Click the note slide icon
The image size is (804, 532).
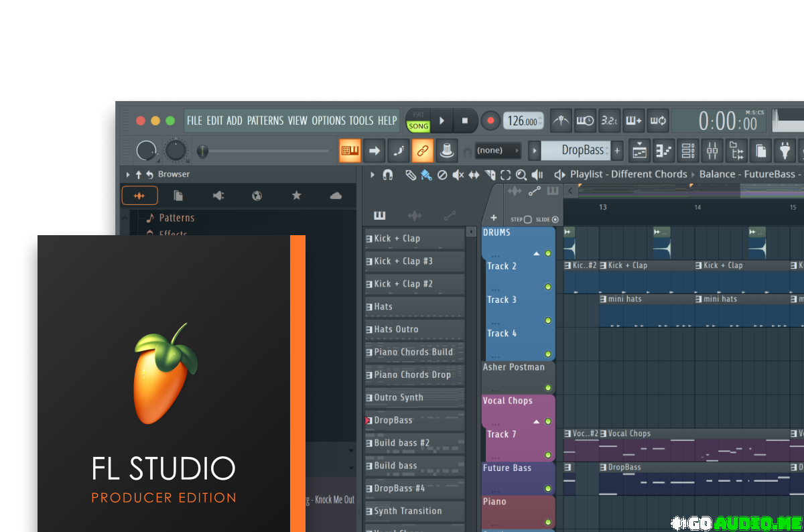point(398,151)
